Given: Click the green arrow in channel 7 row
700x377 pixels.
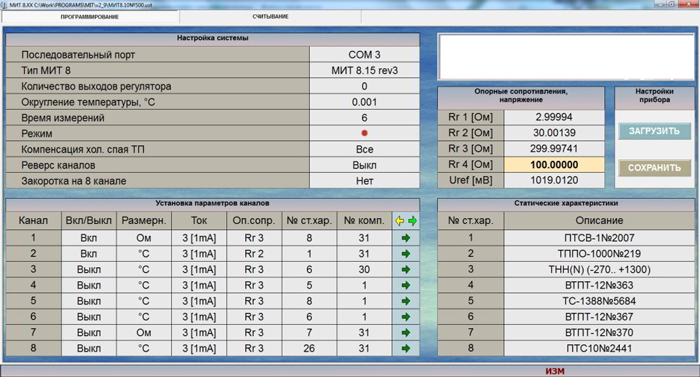Looking at the screenshot, I should click(x=406, y=332).
